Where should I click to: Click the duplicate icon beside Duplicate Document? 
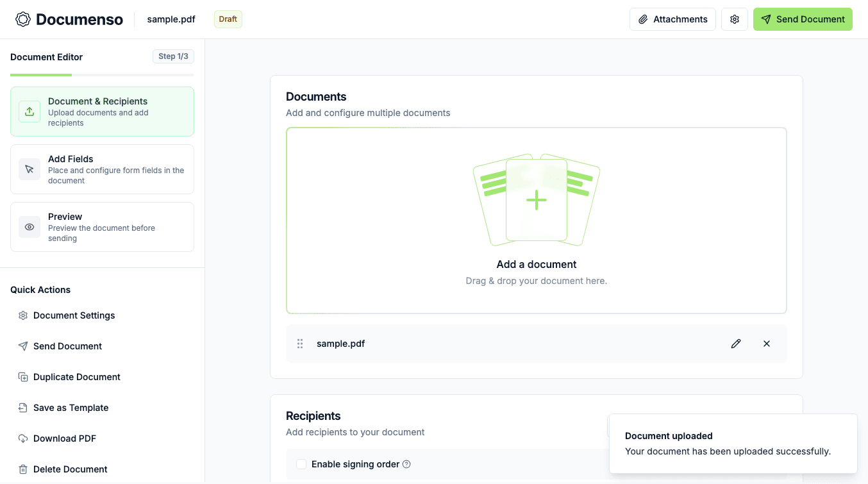click(23, 377)
